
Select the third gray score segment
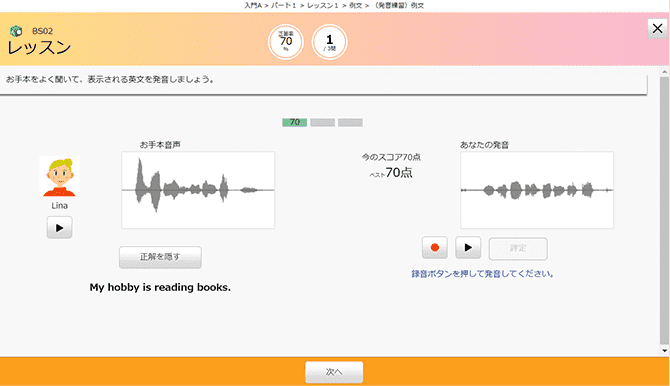(350, 122)
